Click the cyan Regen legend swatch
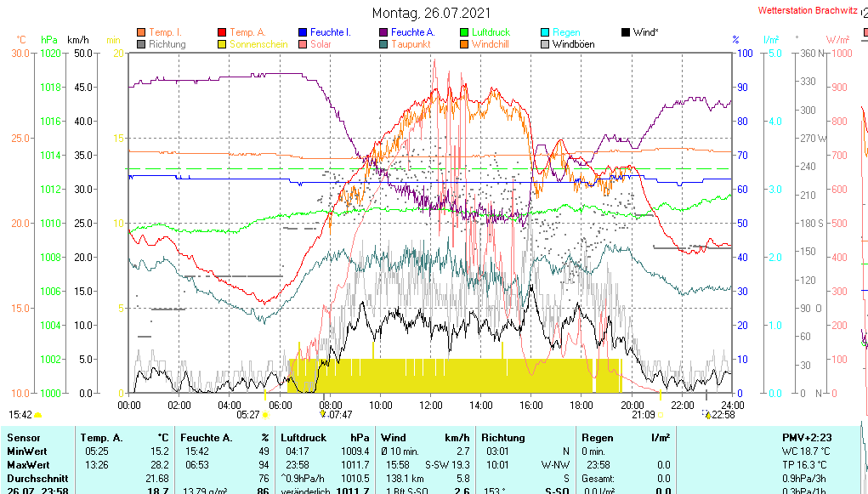Viewport: 868px width, 494px height. (545, 32)
